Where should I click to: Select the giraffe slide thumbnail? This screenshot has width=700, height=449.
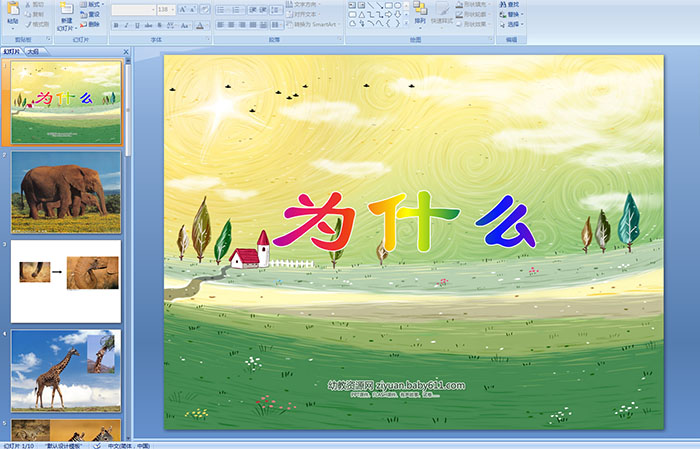click(66, 370)
